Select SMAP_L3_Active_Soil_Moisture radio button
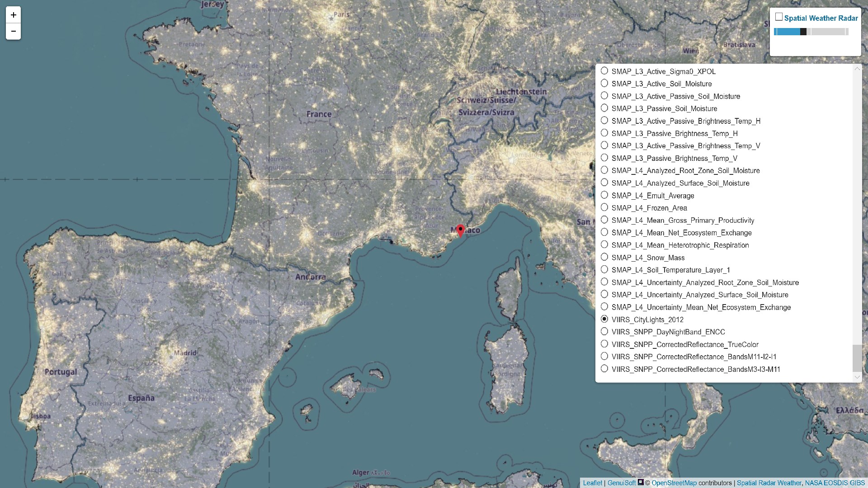Screen dimensions: 868x488 pos(604,83)
